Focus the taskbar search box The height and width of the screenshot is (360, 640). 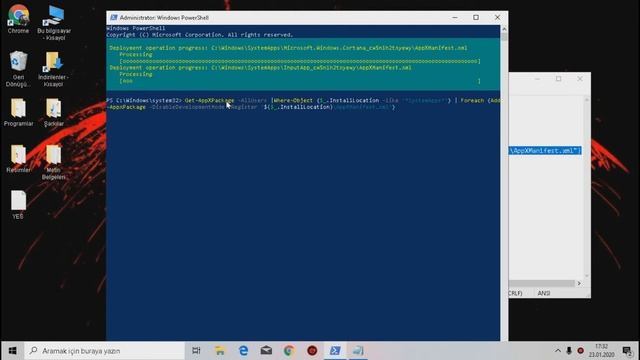pos(104,351)
